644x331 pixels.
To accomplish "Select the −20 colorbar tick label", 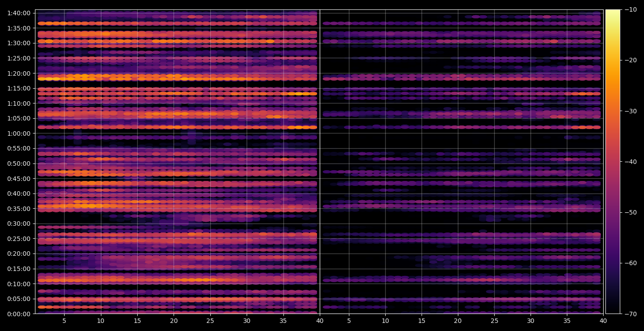I will pyautogui.click(x=630, y=60).
